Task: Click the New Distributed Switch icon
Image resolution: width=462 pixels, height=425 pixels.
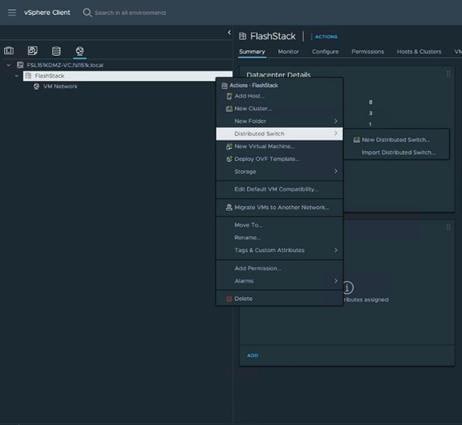Action: pos(356,140)
